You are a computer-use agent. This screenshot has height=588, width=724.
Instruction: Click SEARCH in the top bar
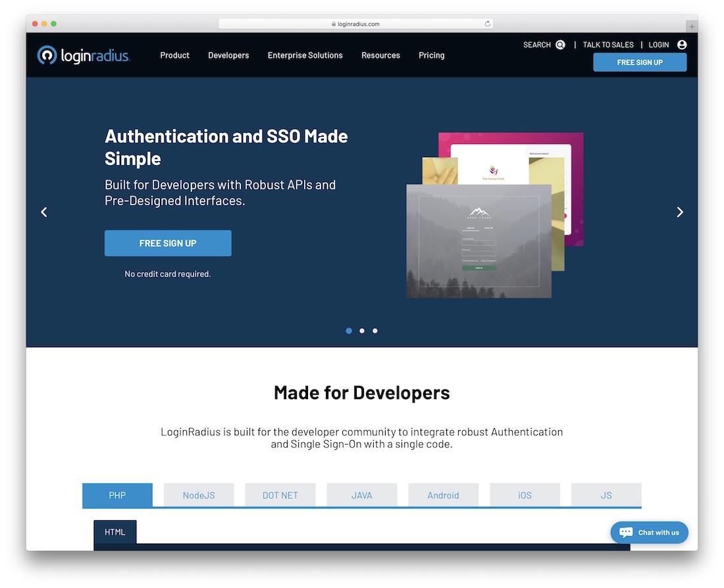pyautogui.click(x=536, y=45)
